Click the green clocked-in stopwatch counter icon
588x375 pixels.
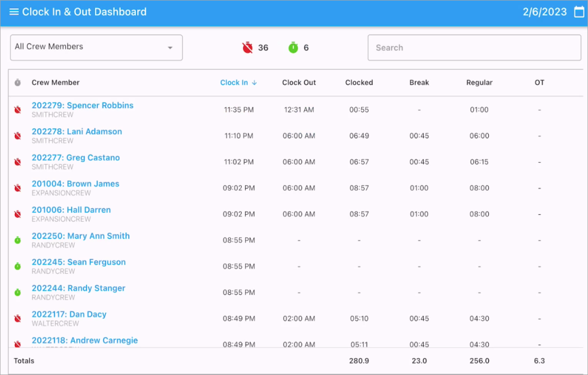(x=293, y=47)
